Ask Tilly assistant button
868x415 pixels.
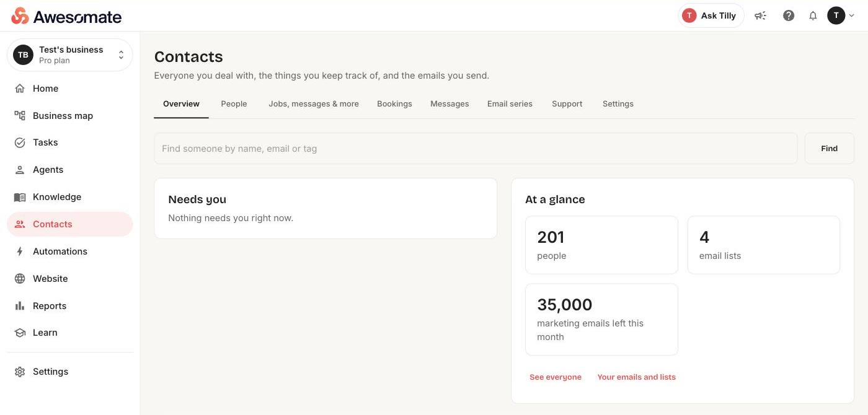pos(711,16)
